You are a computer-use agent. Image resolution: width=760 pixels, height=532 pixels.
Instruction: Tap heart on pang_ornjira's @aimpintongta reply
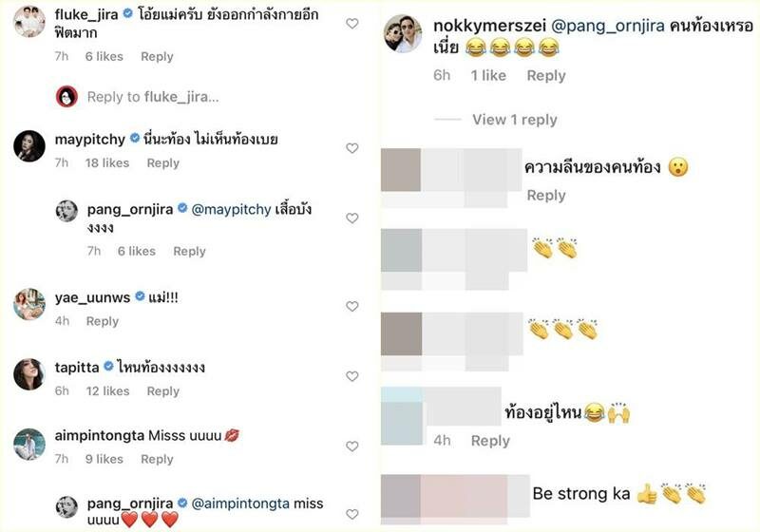point(351,514)
